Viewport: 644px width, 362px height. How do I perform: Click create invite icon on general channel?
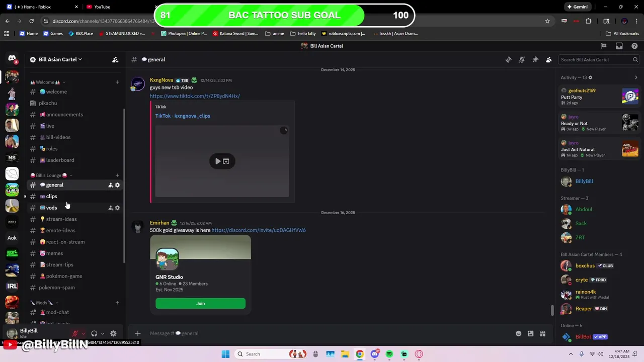pyautogui.click(x=111, y=185)
